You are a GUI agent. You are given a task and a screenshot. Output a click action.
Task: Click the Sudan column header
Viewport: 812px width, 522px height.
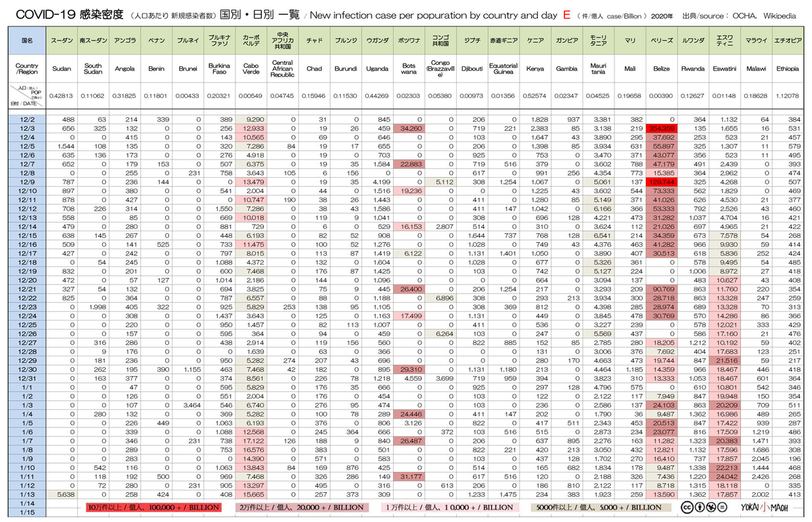click(x=62, y=69)
